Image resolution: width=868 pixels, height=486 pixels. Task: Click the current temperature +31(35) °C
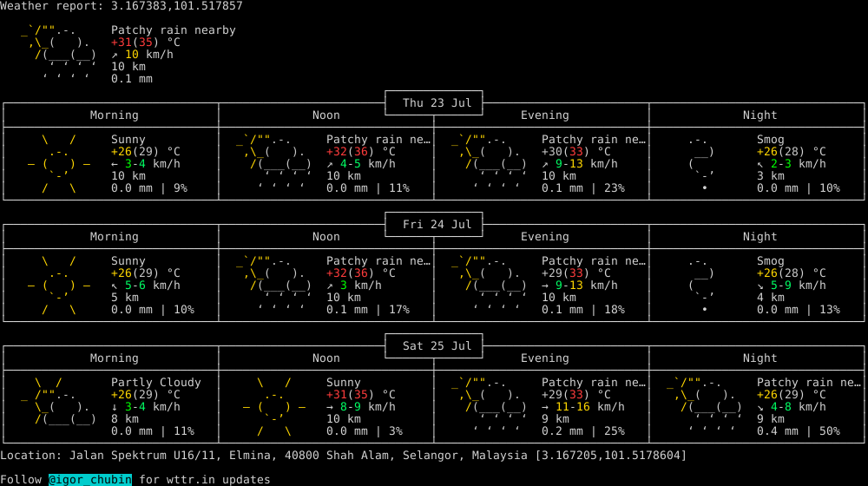pos(146,43)
